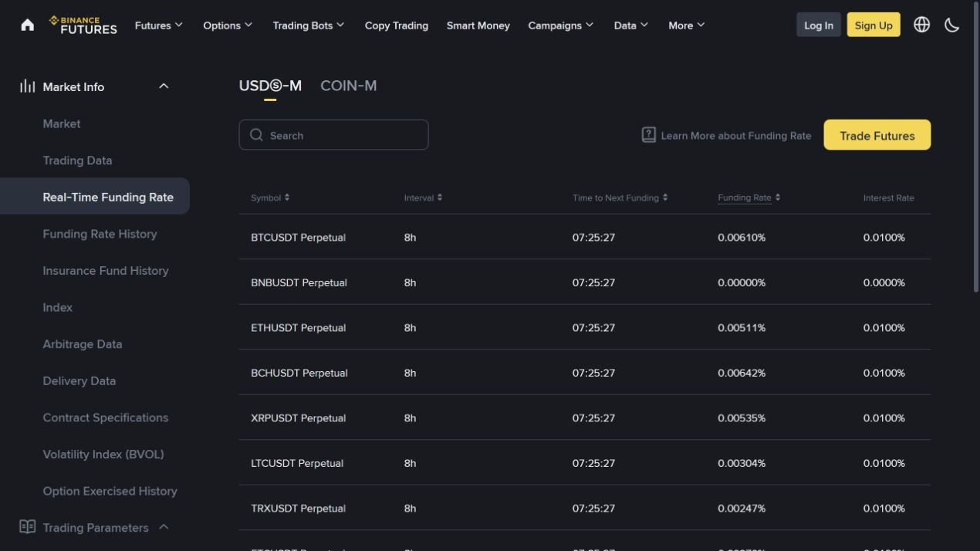Open Option Exercised History in sidebar

110,491
